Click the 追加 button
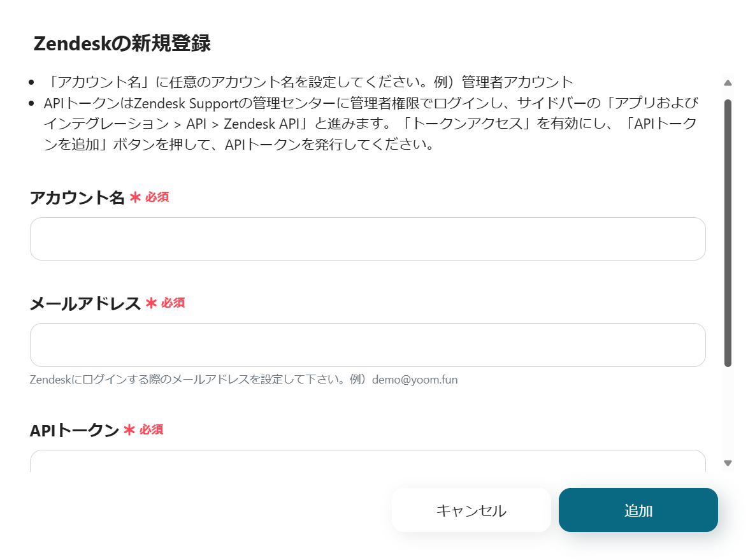The image size is (748, 560). pyautogui.click(x=638, y=510)
